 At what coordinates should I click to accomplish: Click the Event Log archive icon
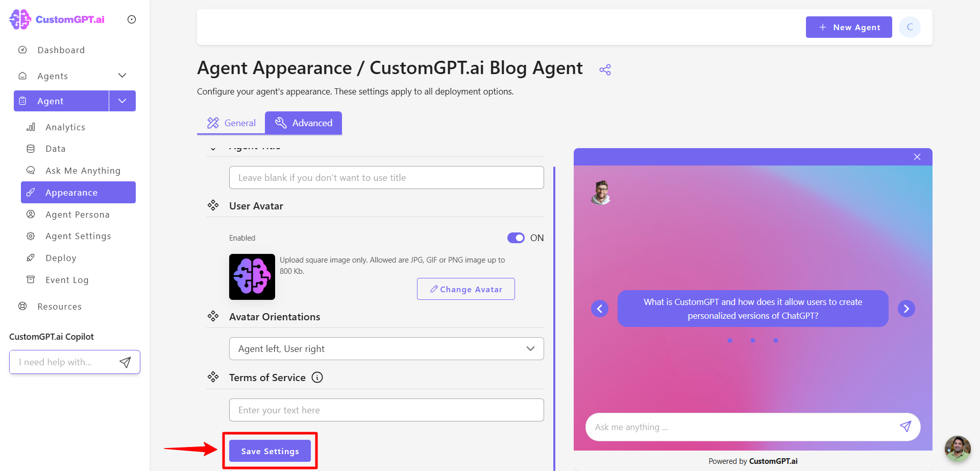point(31,279)
